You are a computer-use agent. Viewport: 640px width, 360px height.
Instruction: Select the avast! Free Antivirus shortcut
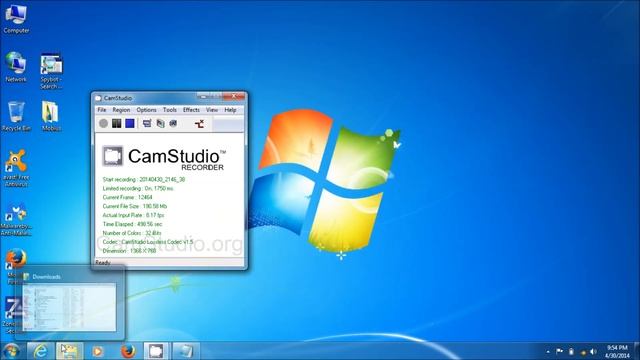(x=16, y=168)
